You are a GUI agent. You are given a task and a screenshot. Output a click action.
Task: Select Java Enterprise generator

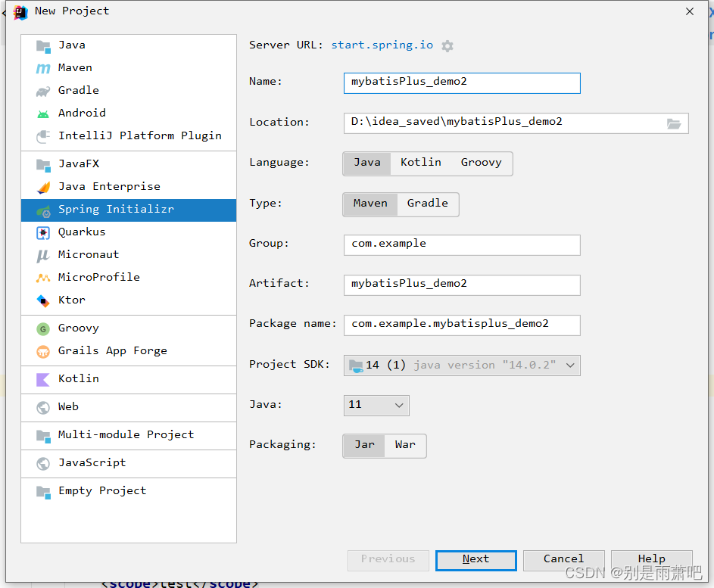[129, 188]
